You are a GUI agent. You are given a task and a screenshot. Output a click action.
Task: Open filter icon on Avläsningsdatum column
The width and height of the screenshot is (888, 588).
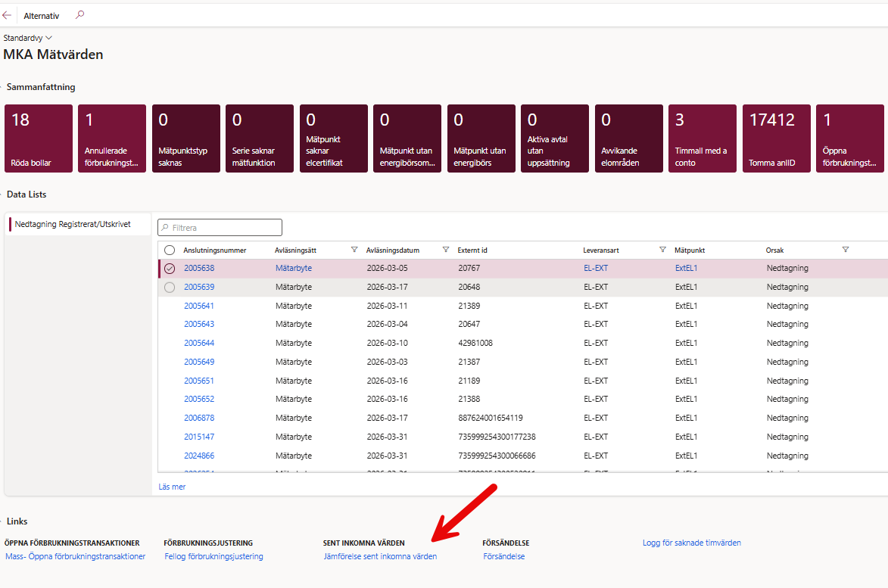pos(446,250)
